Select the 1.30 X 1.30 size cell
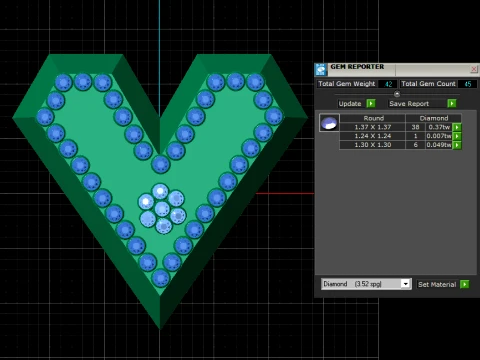Screen dimensions: 480x360 point(373,145)
